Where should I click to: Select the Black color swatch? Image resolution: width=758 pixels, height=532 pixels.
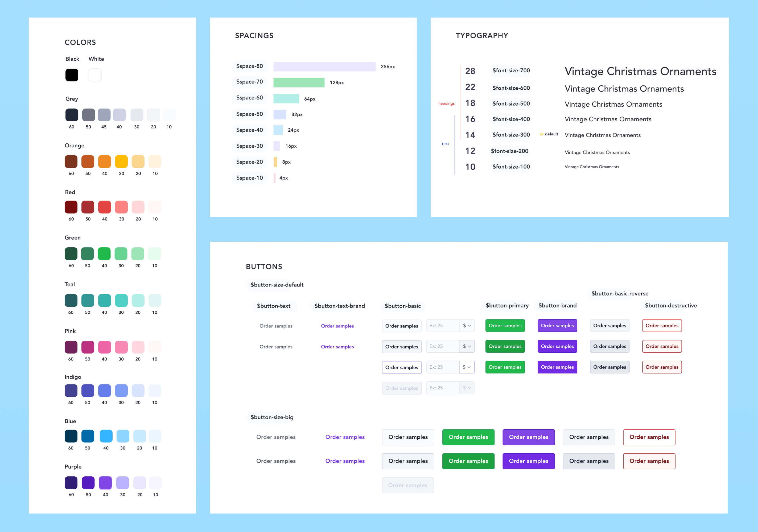pos(72,75)
